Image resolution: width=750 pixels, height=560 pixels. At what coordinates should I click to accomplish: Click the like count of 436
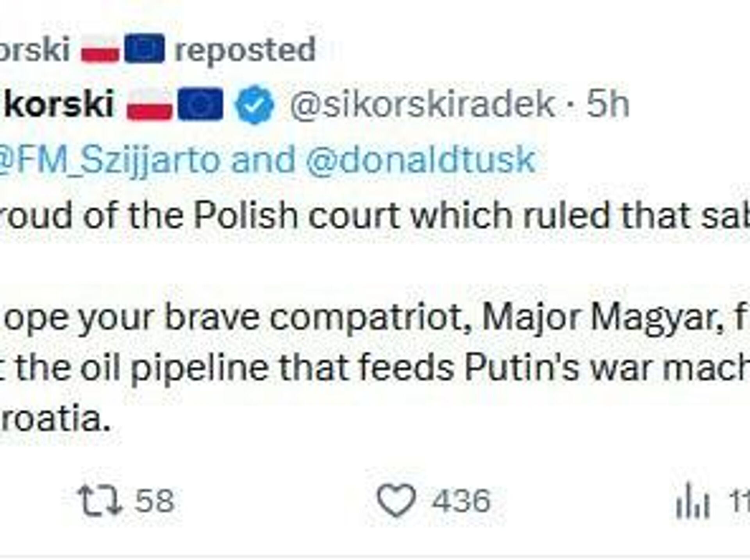(x=461, y=500)
